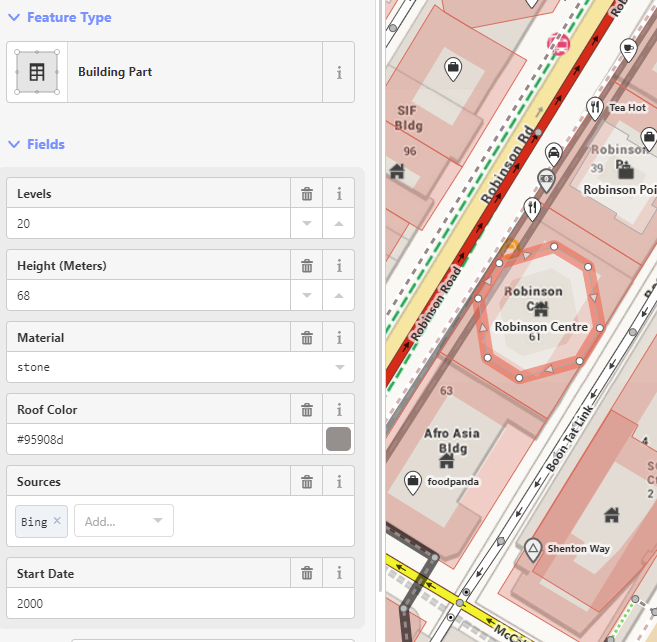Show info for the Building Part preset
The image size is (657, 642).
[339, 72]
